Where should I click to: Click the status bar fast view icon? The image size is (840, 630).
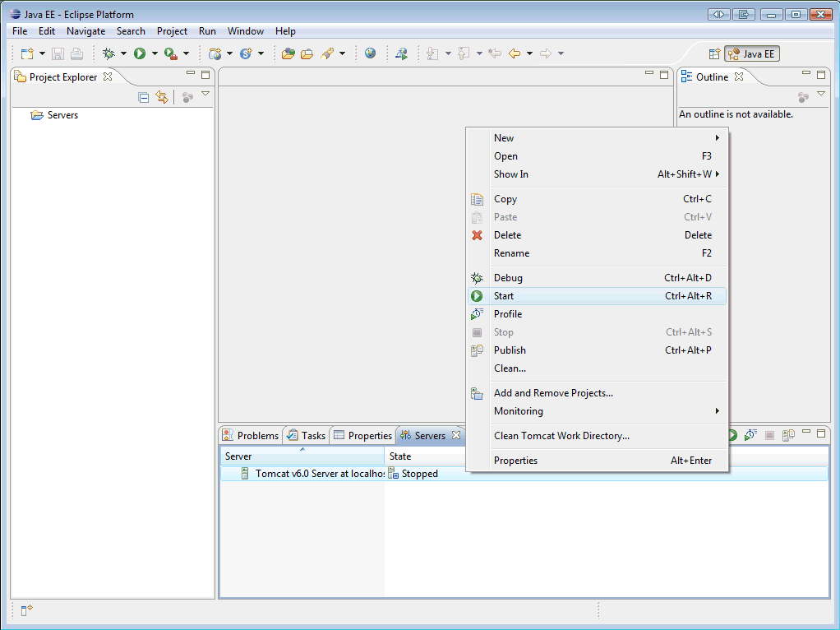coord(27,610)
